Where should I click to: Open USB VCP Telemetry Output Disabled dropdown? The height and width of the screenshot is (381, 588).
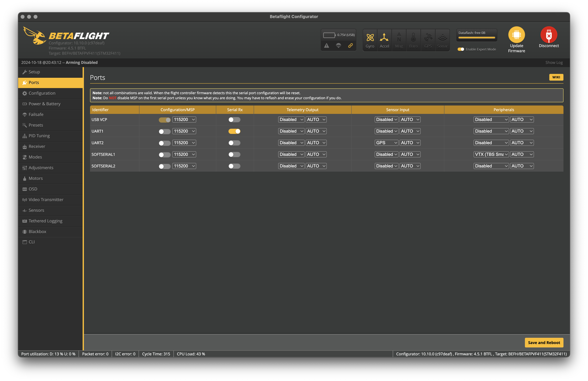tap(291, 120)
